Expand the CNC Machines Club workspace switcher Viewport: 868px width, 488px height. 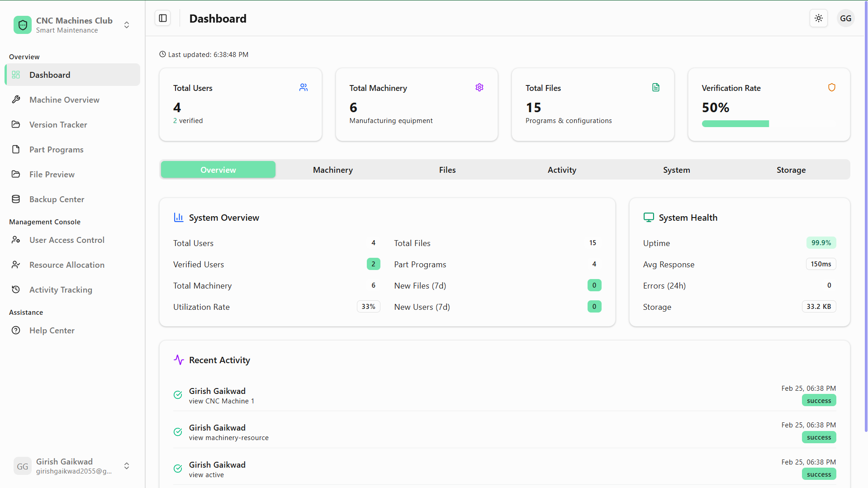click(127, 25)
